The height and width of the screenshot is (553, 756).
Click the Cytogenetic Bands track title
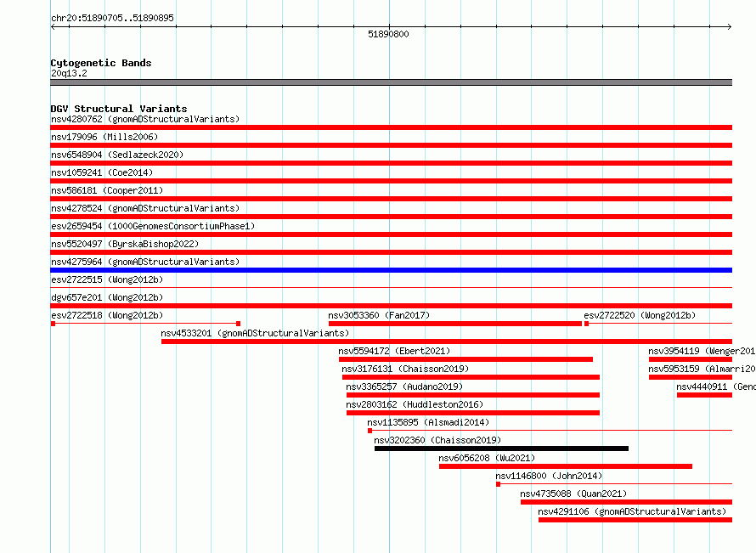coord(101,63)
